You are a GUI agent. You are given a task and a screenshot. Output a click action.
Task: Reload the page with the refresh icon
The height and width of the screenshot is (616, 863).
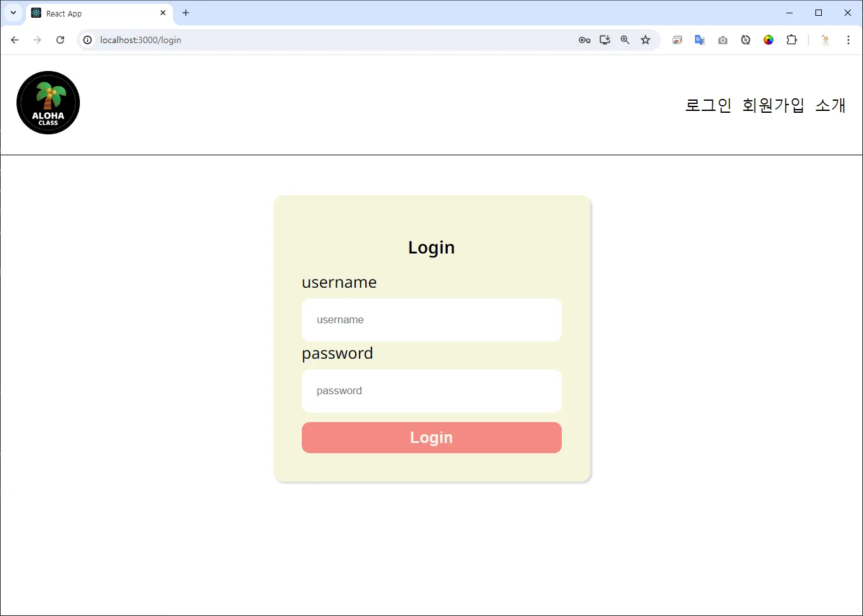pyautogui.click(x=60, y=40)
